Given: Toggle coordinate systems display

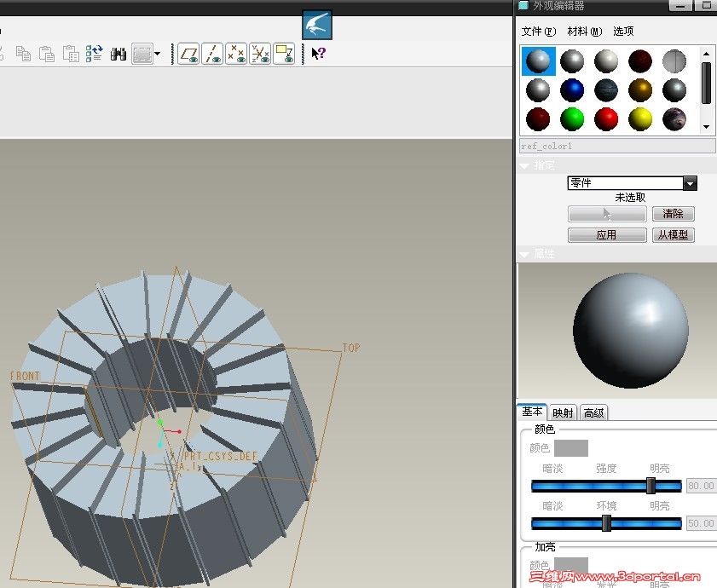Looking at the screenshot, I should [x=260, y=54].
